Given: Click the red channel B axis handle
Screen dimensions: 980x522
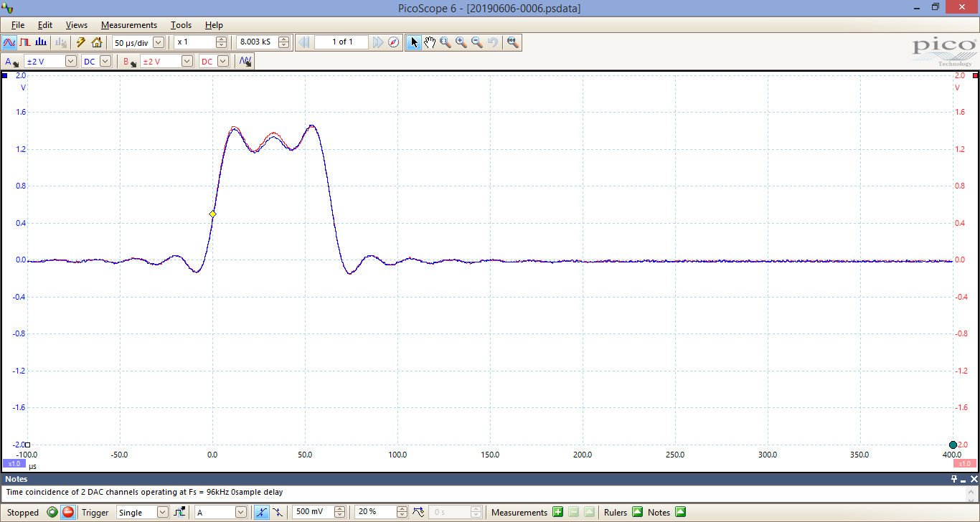Looking at the screenshot, I should point(975,75).
